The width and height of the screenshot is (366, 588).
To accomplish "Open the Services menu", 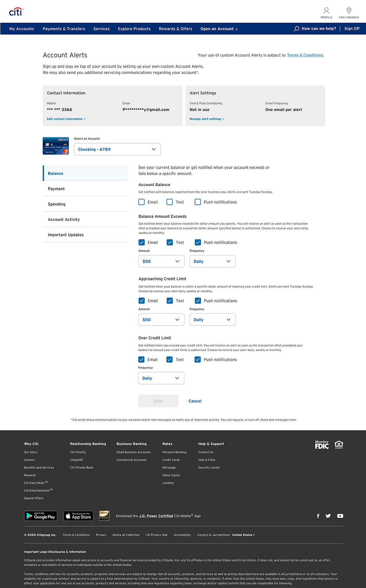I will [x=101, y=29].
